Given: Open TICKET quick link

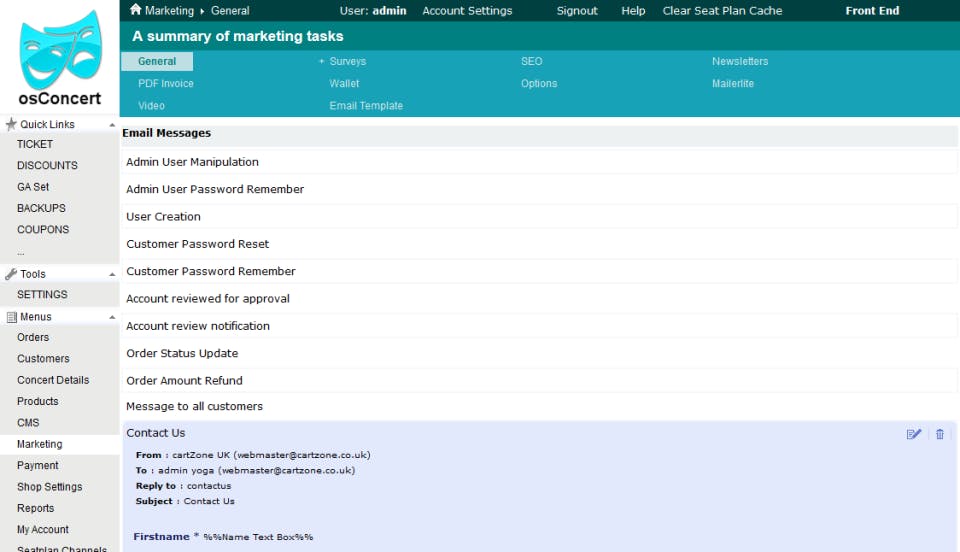Looking at the screenshot, I should pyautogui.click(x=35, y=144).
